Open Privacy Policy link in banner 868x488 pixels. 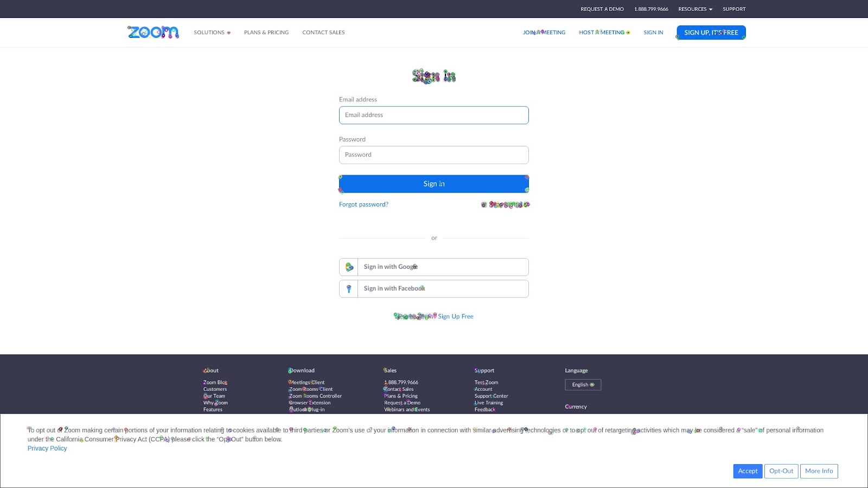click(x=47, y=448)
